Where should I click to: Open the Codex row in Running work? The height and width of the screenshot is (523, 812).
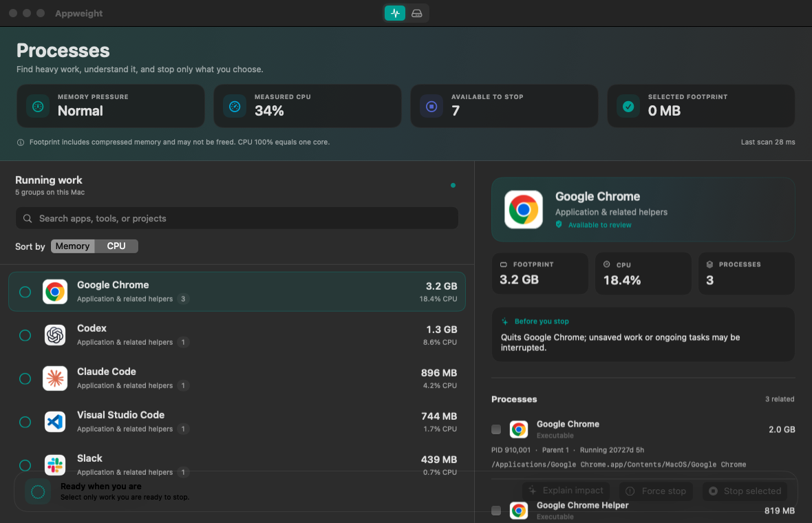click(x=237, y=335)
